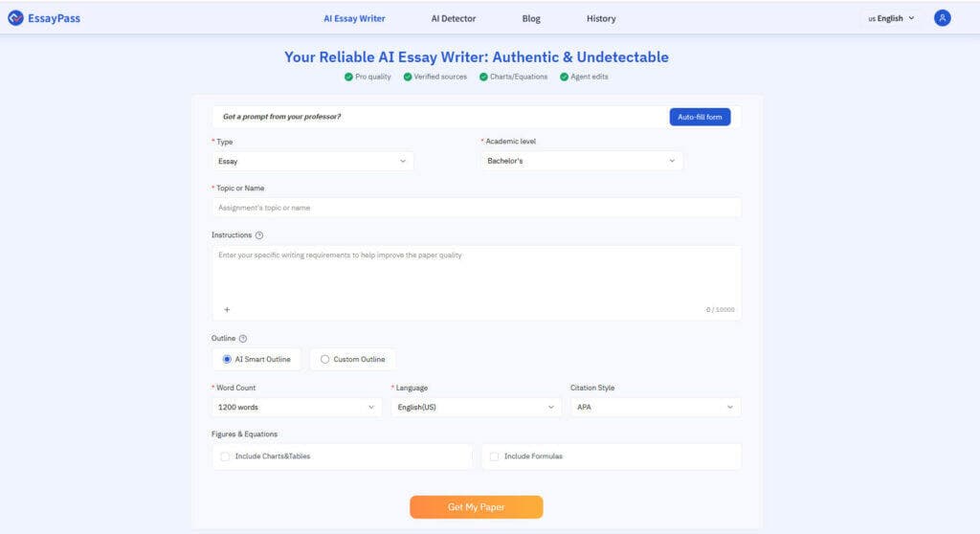Click the Verified sources green checkmark icon
Screen dimensions: 980x534
click(408, 77)
